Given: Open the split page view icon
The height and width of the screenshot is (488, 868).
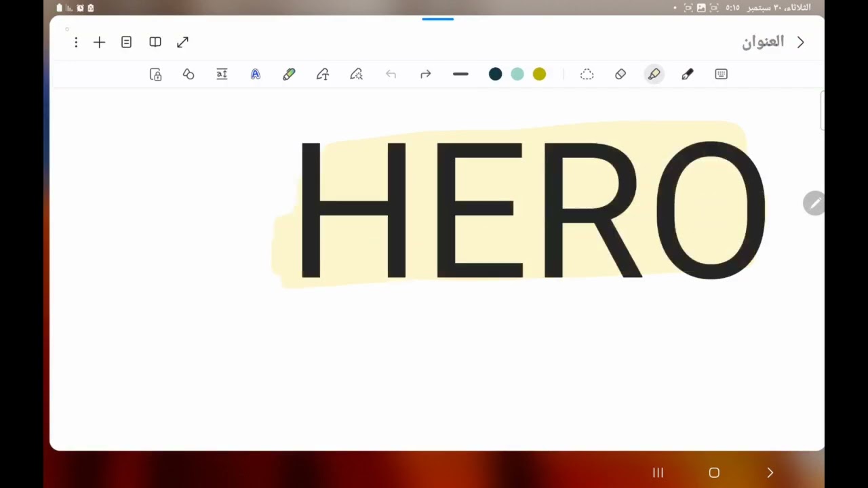Looking at the screenshot, I should click(x=155, y=42).
